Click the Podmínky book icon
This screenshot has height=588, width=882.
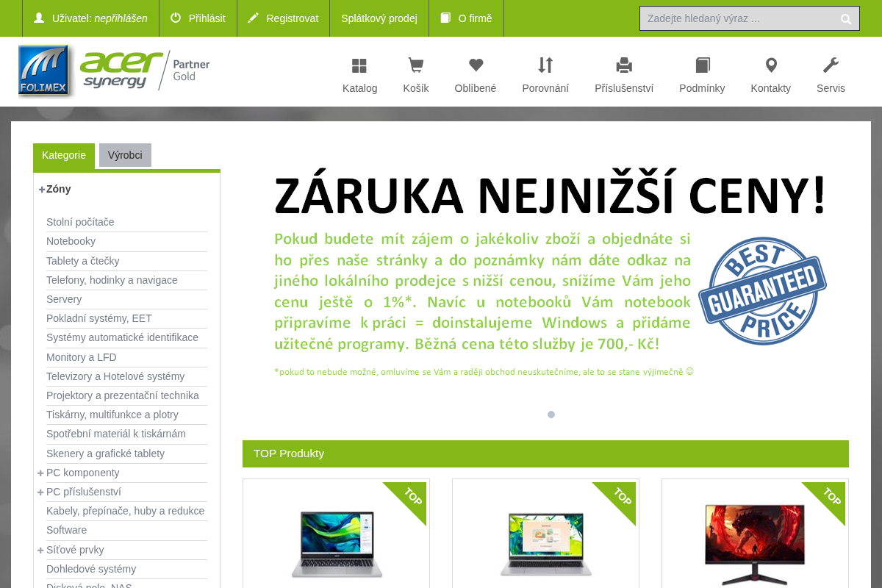click(703, 65)
